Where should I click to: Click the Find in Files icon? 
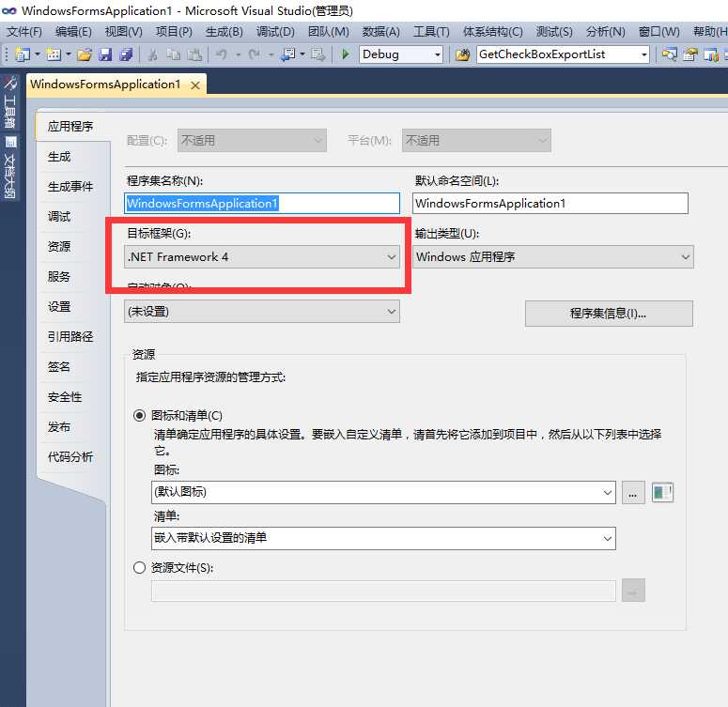[462, 54]
